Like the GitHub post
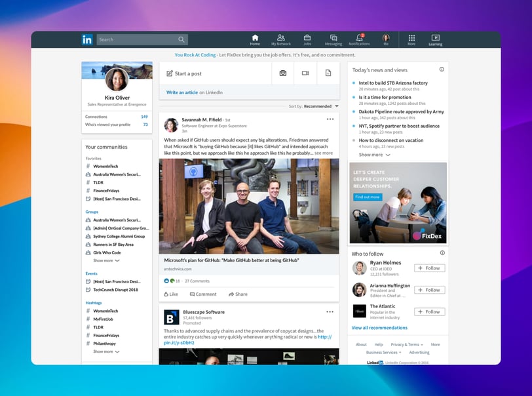 (171, 294)
